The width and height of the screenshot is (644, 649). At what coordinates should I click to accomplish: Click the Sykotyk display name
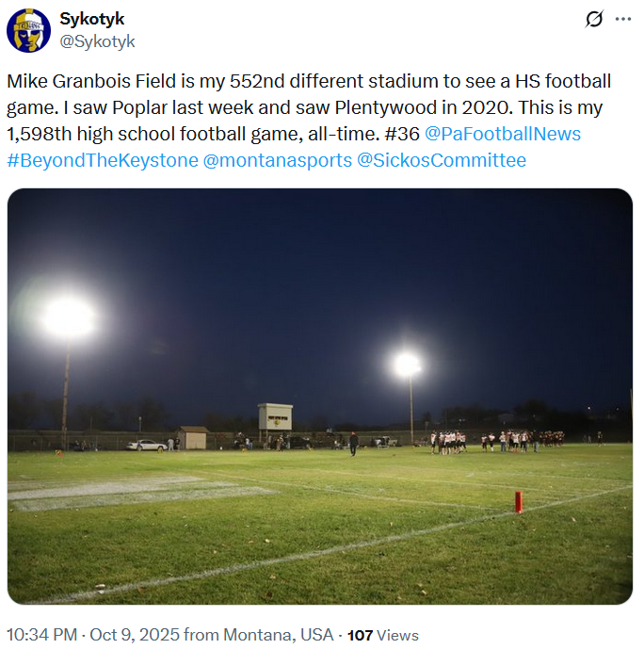(x=91, y=19)
